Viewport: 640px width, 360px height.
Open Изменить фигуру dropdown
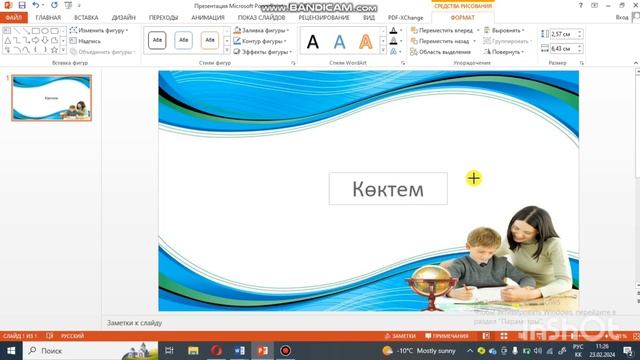pyautogui.click(x=99, y=31)
